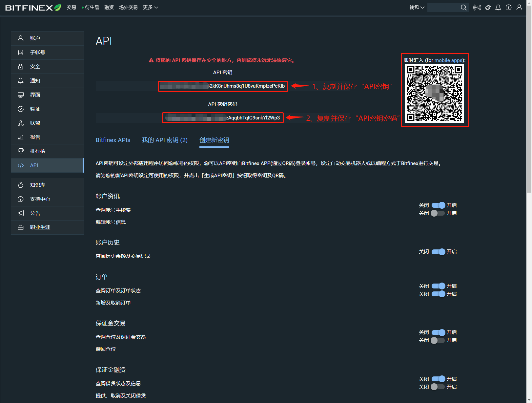Image resolution: width=532 pixels, height=403 pixels.
Task: Open 场外交易 in top navigation
Action: pos(128,8)
